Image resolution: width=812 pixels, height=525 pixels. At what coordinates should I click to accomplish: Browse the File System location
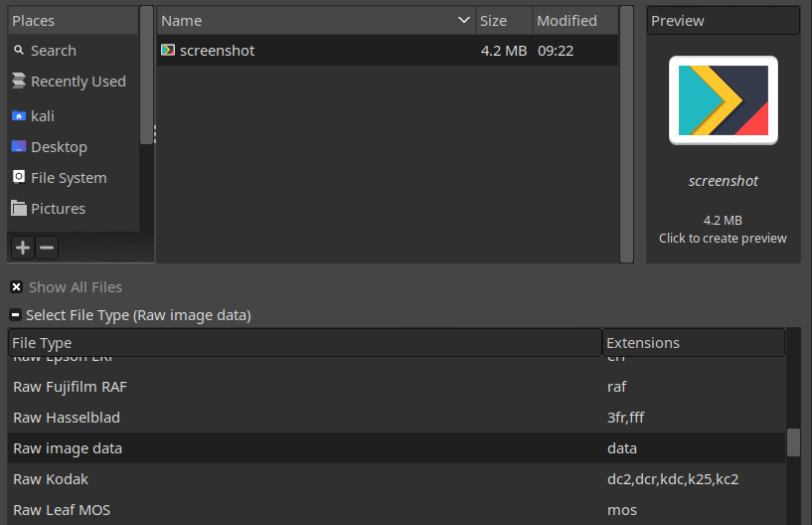tap(73, 178)
